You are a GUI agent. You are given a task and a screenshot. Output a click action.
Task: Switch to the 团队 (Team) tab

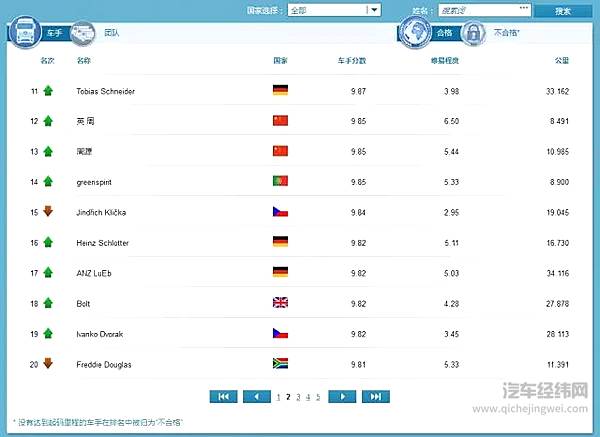point(112,33)
